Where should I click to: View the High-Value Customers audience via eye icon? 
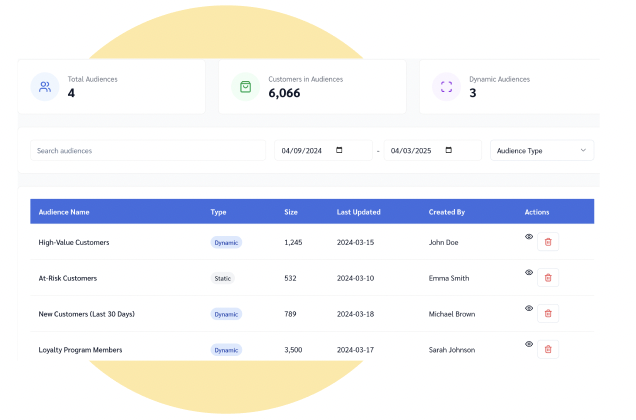[x=529, y=237]
